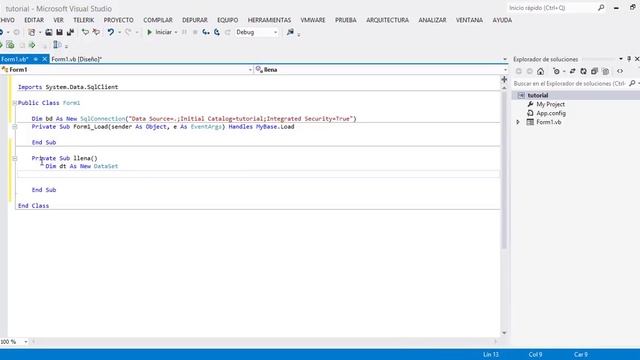The height and width of the screenshot is (360, 640).
Task: Switch to the Form1.vb [Diseño] tab
Action: 76,59
